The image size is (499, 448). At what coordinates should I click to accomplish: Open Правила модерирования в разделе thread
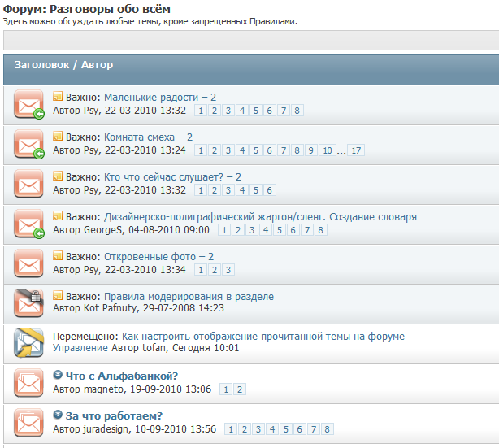coord(189,296)
